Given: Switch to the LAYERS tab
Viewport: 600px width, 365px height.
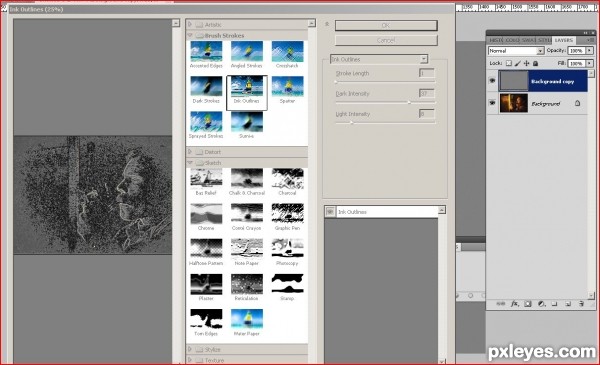Looking at the screenshot, I should (564, 40).
